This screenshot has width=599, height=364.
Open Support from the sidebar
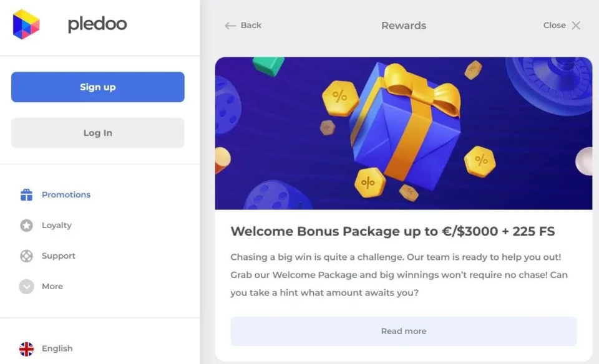coord(58,256)
